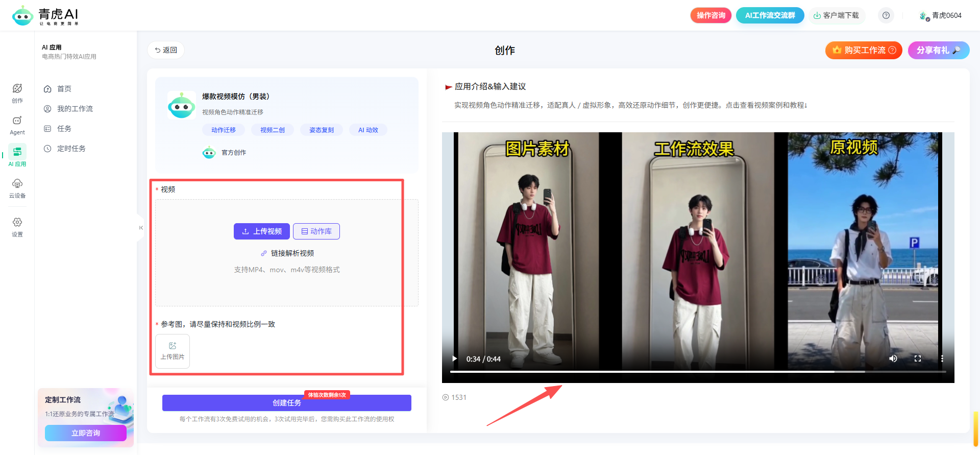Click the 客户端下载 button
980x455 pixels.
[836, 15]
